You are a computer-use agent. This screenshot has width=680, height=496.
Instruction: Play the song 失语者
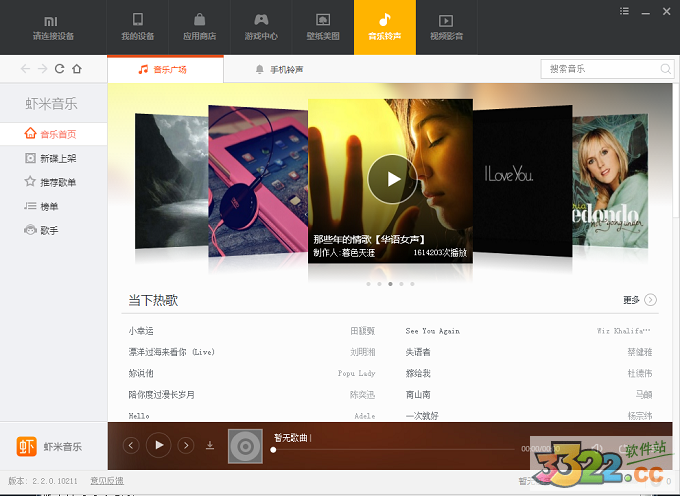pyautogui.click(x=418, y=352)
